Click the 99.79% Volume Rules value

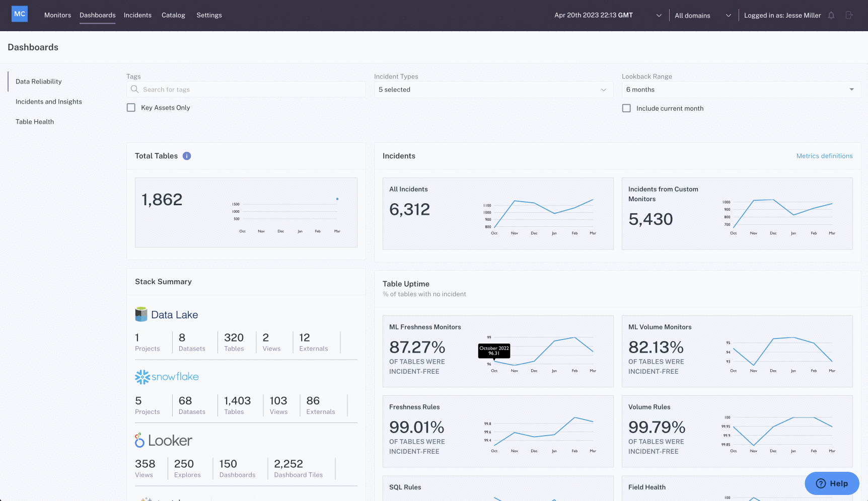pyautogui.click(x=657, y=427)
